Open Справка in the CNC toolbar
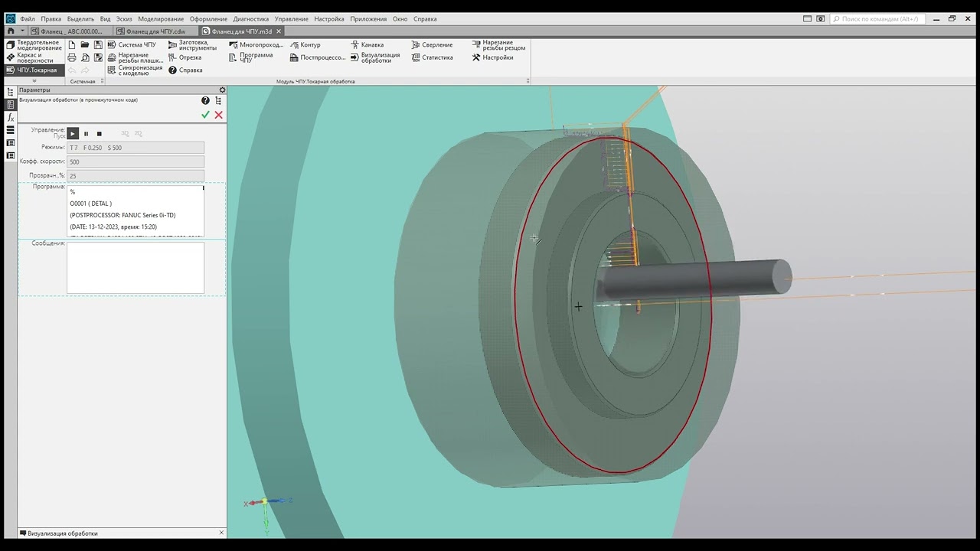Viewport: 980px width, 551px height. click(185, 70)
